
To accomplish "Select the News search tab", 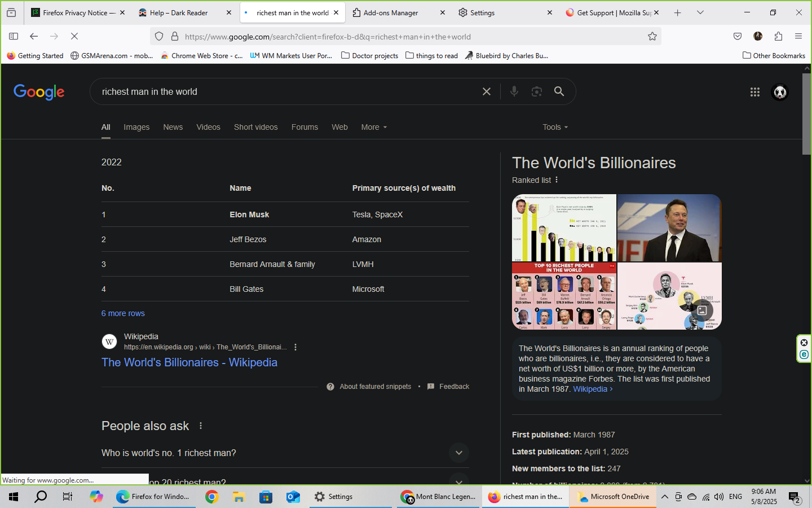I will 173,127.
